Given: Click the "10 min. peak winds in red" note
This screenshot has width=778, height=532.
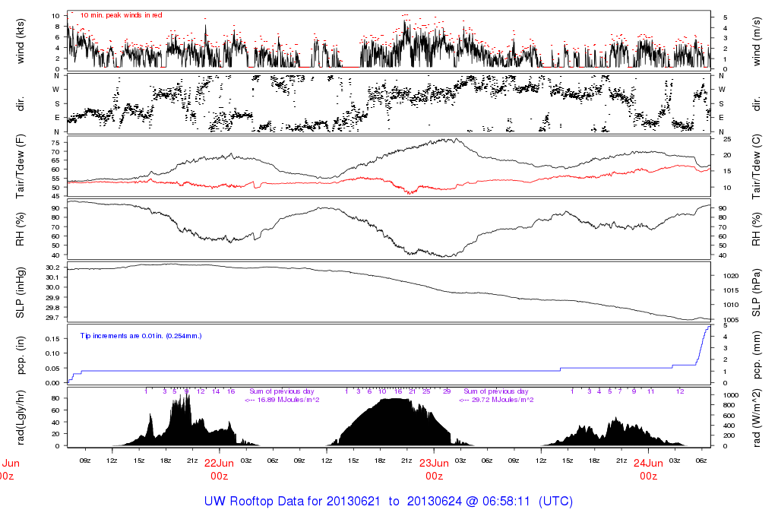Looking at the screenshot, I should pos(121,15).
